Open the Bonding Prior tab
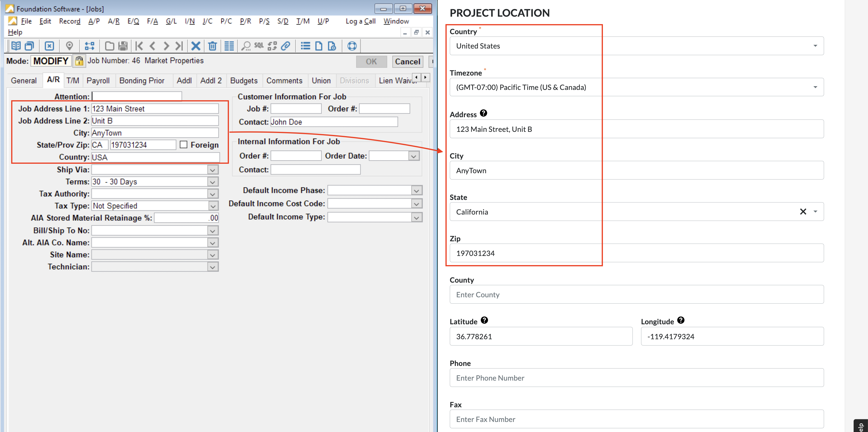Screen dimensions: 868x432 [x=142, y=81]
